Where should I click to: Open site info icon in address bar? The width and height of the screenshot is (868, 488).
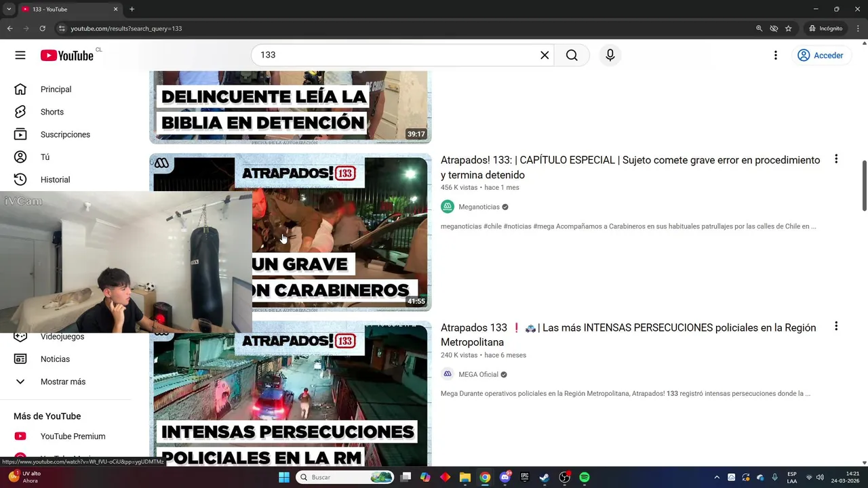[62, 28]
